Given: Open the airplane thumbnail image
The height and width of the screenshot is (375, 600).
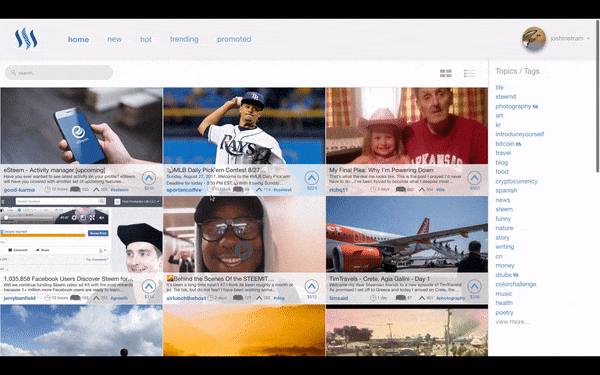Looking at the screenshot, I should pos(407,235).
